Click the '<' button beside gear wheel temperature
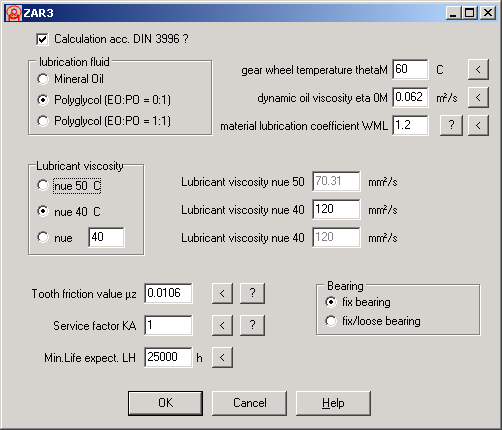Viewport: 502px width, 430px height. [478, 69]
